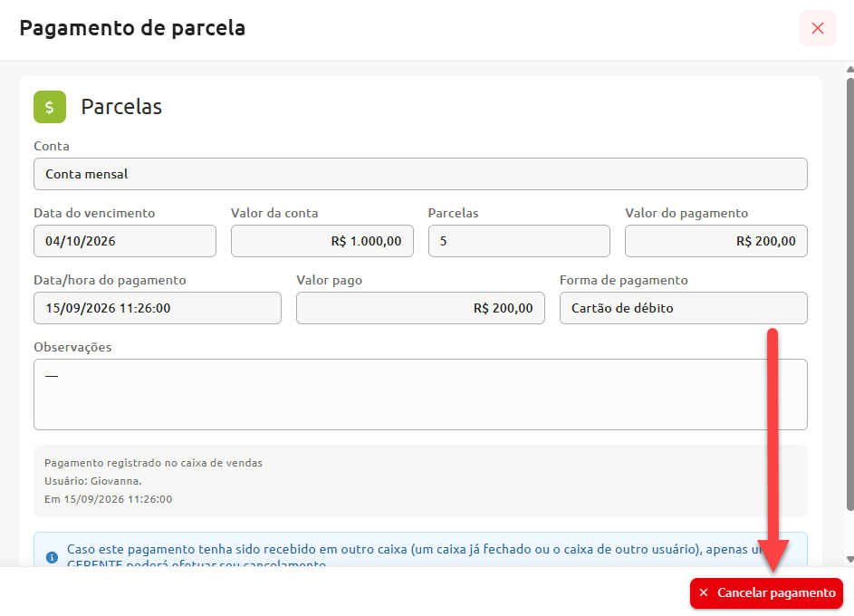
Task: Click the 'Valor da conta' label
Action: tap(274, 213)
